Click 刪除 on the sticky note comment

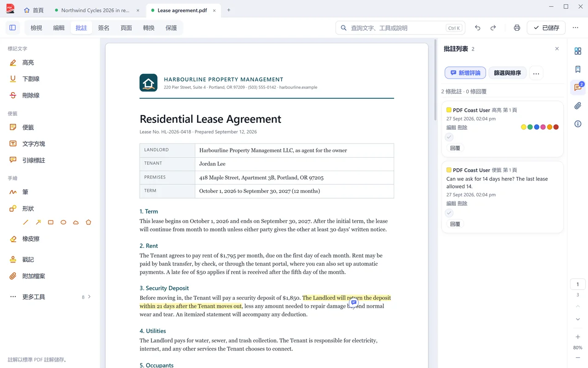[463, 203]
